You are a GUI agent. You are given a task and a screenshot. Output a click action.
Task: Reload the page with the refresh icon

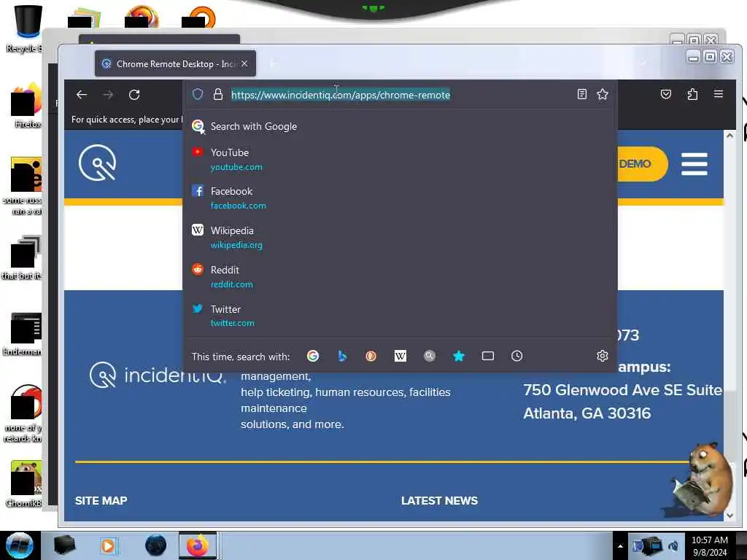(x=134, y=95)
